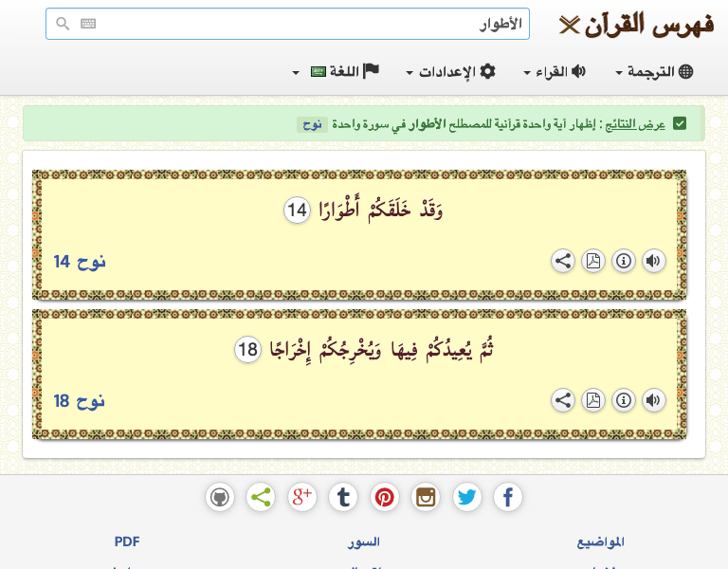The image size is (728, 569).
Task: Export verse نوح 18 as PDF
Action: [593, 400]
